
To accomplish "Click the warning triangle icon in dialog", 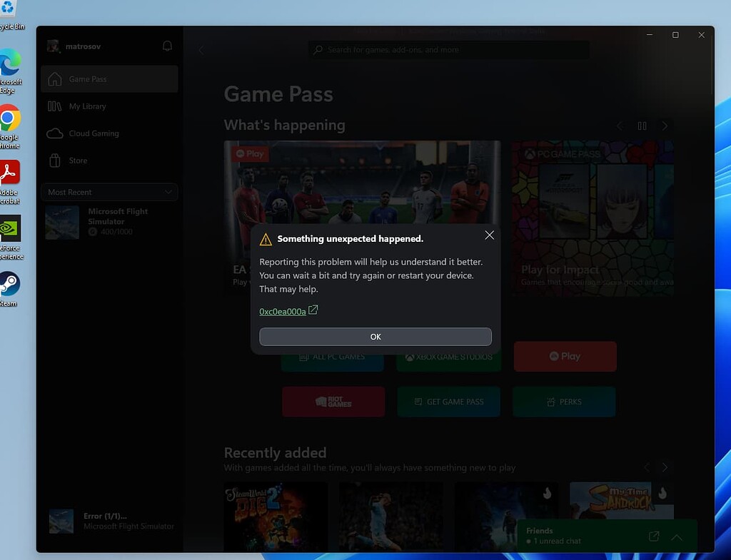I will [x=266, y=240].
